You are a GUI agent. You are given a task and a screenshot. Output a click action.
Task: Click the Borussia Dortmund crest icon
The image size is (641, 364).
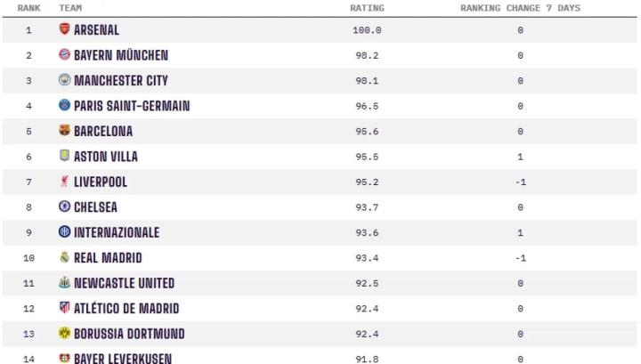point(64,334)
